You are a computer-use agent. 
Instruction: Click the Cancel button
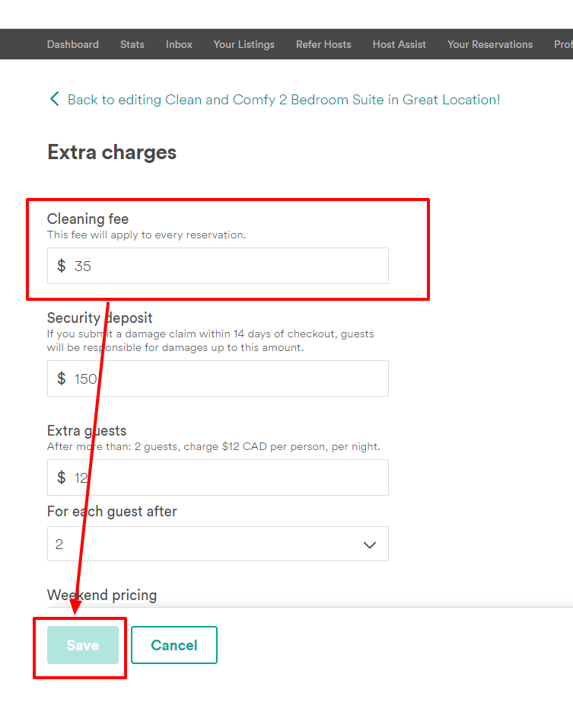174,645
